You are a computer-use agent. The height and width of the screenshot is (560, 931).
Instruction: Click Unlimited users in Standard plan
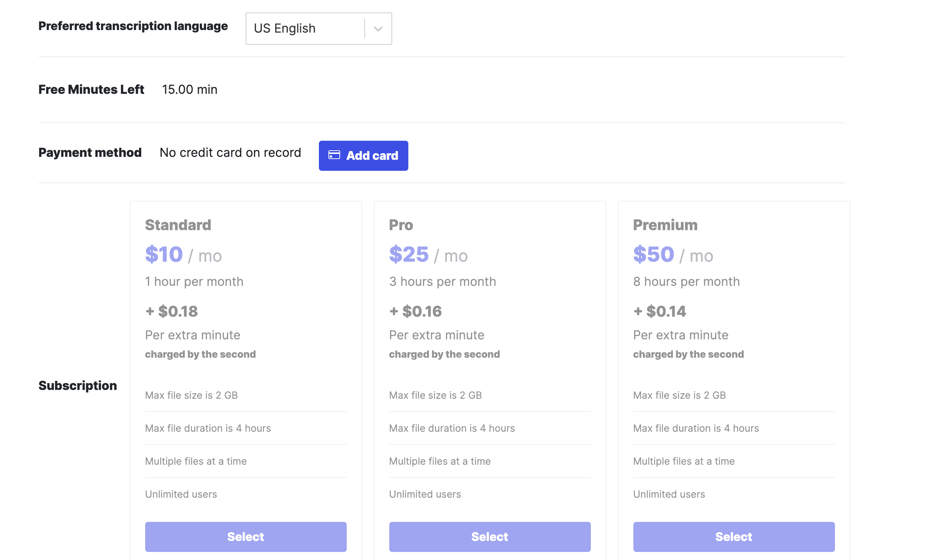pyautogui.click(x=181, y=494)
